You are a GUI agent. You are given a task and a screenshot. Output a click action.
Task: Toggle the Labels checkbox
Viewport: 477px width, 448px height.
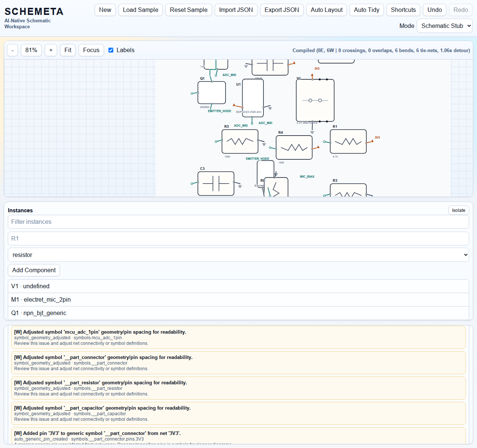111,50
